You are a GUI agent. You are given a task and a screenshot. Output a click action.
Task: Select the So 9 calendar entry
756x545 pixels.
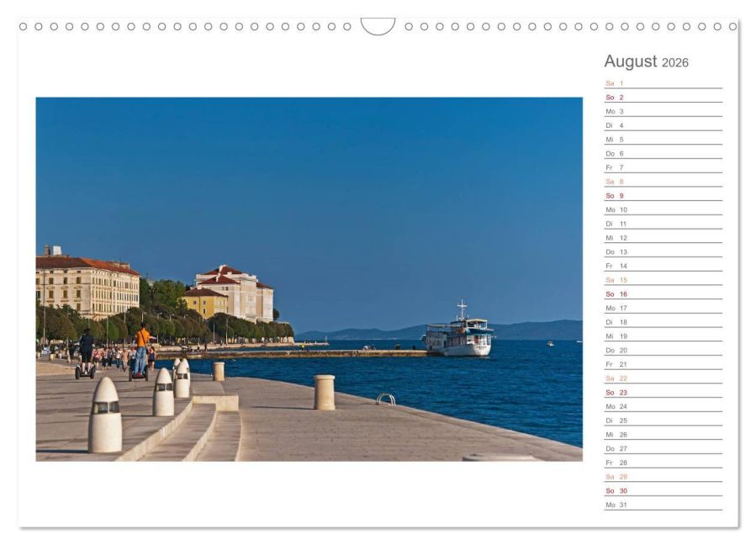coord(663,196)
